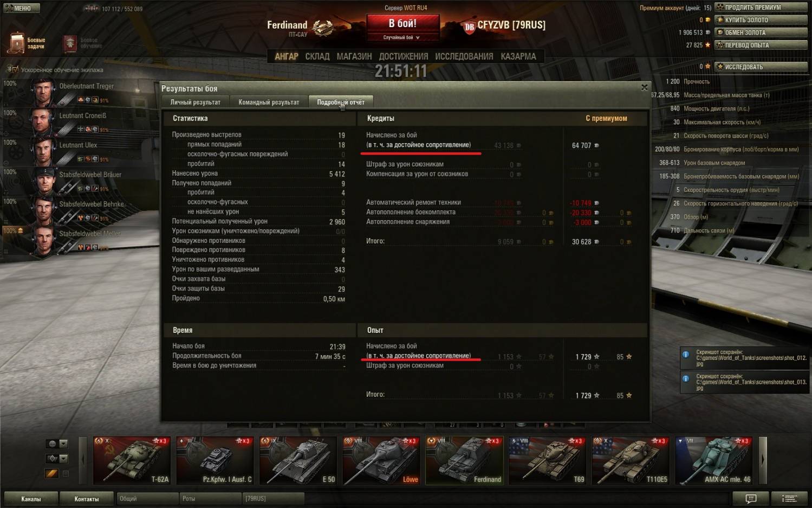Click the tiger-stripe filter icon beside the carousel
812x508 pixels.
tap(51, 473)
